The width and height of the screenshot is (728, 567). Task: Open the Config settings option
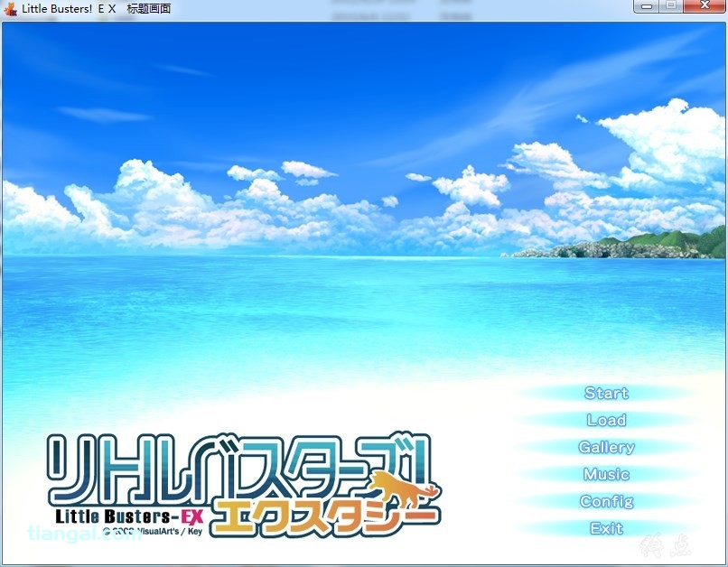(606, 502)
